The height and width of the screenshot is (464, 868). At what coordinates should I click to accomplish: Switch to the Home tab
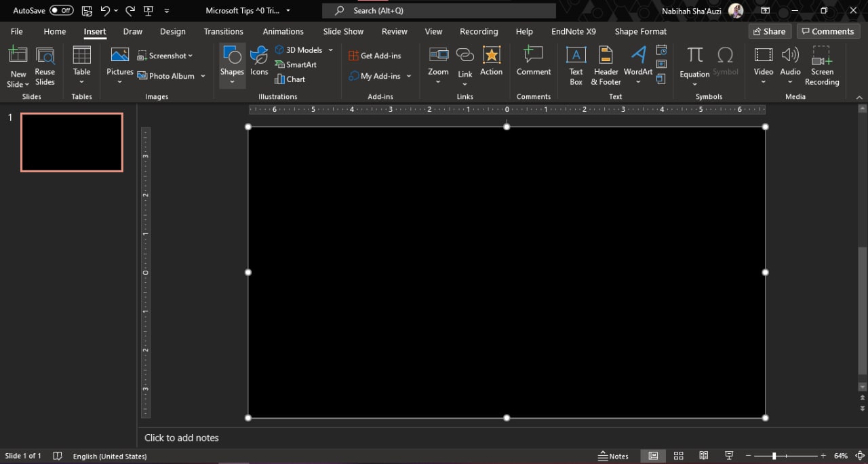55,31
